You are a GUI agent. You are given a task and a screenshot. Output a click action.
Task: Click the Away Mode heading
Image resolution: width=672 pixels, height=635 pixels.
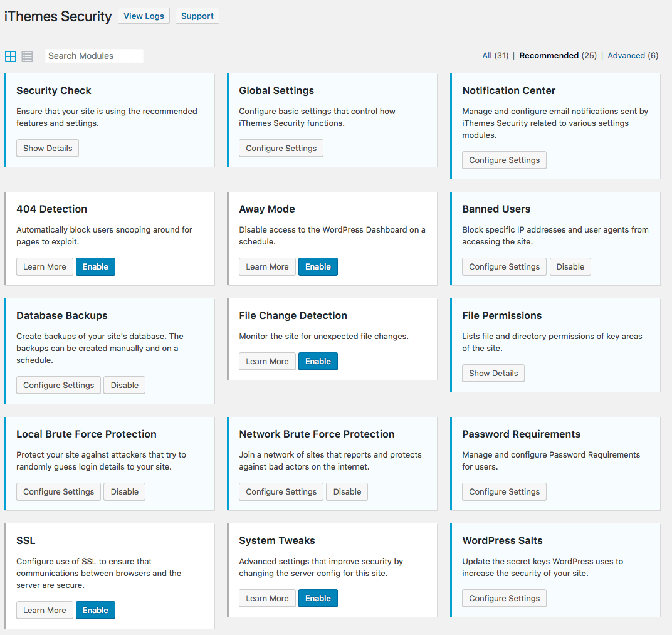pos(266,209)
